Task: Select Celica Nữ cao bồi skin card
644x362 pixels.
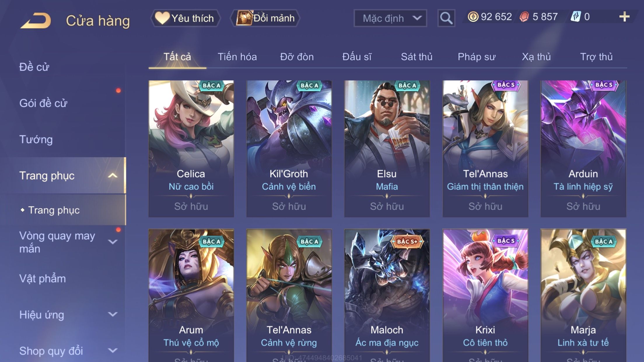Action: (x=191, y=149)
